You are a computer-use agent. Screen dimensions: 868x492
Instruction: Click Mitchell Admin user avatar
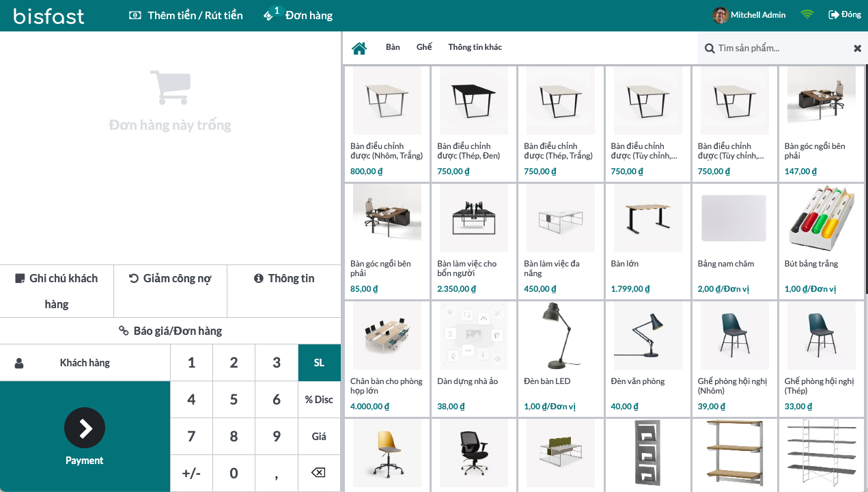720,15
